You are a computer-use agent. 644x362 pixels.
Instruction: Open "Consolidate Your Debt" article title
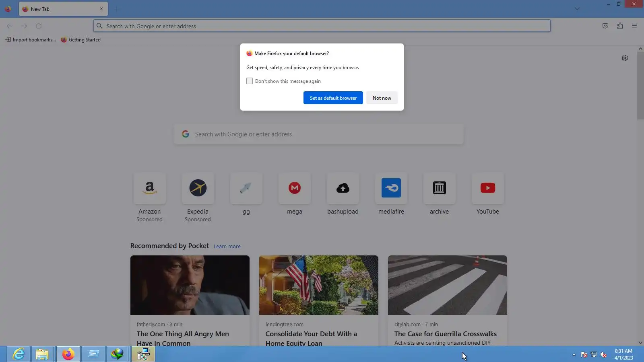311,338
